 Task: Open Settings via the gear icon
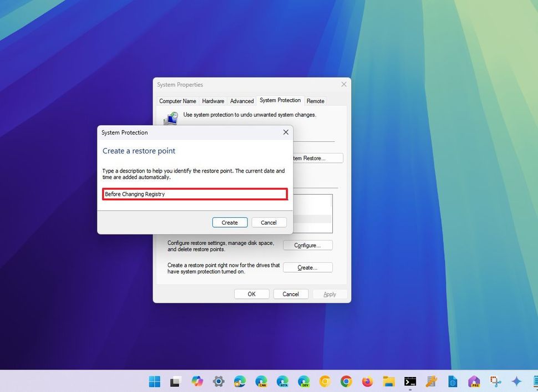(219, 381)
